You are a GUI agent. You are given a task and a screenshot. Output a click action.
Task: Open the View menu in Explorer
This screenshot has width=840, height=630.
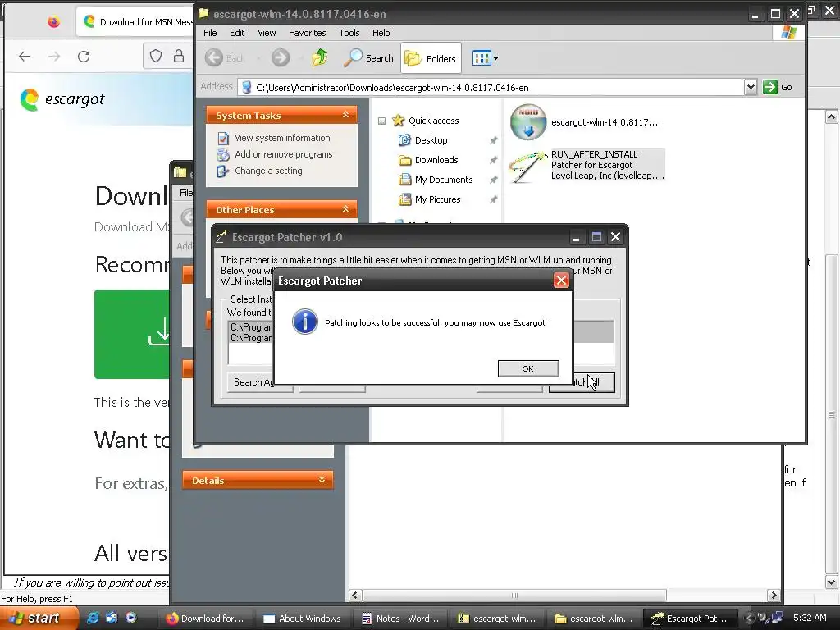pos(267,33)
